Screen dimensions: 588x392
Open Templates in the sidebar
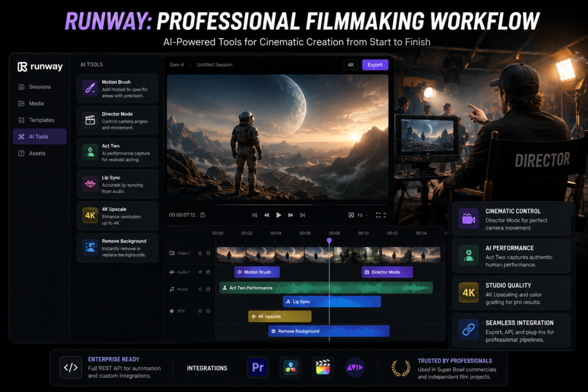pos(40,120)
